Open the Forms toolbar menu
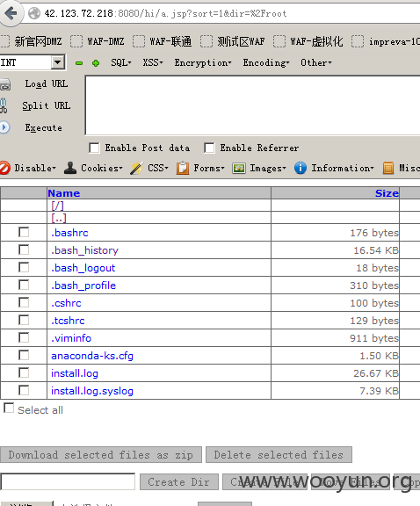 tap(209, 168)
